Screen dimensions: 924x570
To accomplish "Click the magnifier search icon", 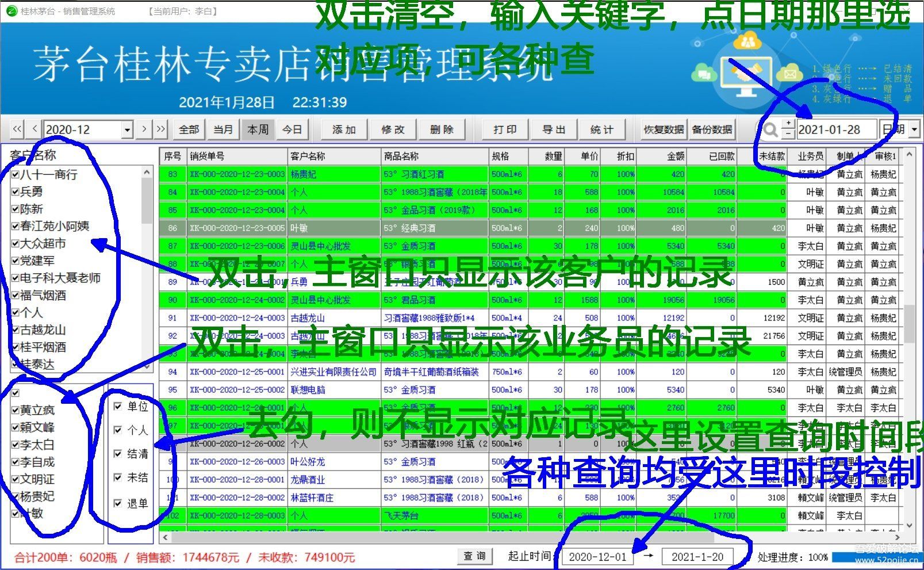I will tap(769, 130).
